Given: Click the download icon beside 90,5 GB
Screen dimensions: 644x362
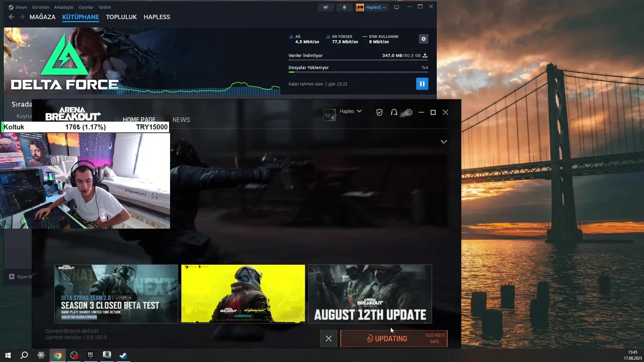Looking at the screenshot, I should click(x=425, y=55).
